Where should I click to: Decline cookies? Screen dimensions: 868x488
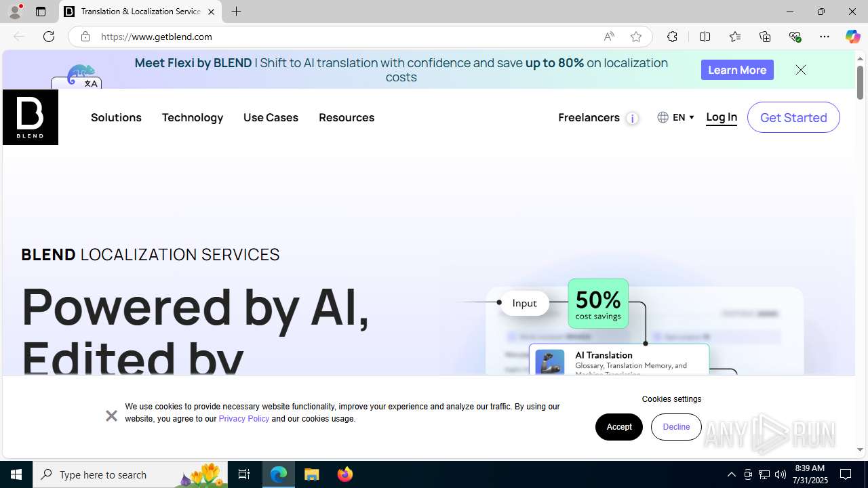(x=676, y=427)
